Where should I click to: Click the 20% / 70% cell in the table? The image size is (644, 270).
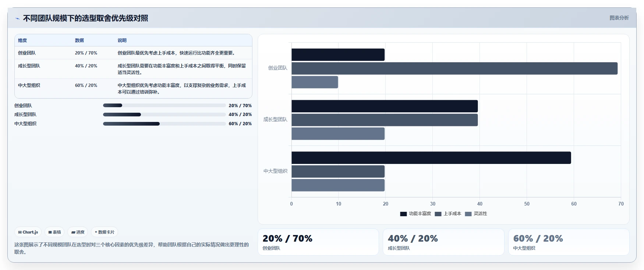point(86,53)
